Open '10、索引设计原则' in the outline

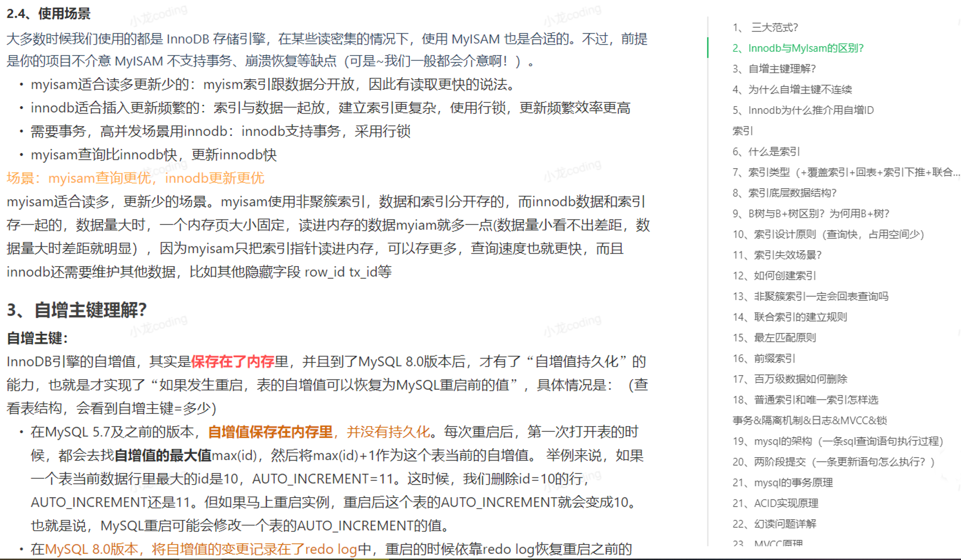(828, 234)
